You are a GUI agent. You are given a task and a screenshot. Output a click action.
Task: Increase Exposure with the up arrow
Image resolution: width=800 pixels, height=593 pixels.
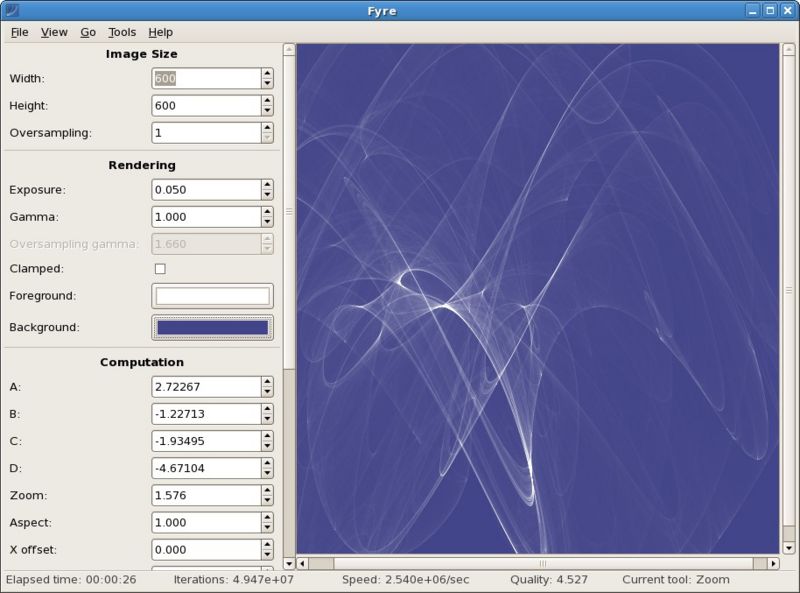pyautogui.click(x=267, y=185)
